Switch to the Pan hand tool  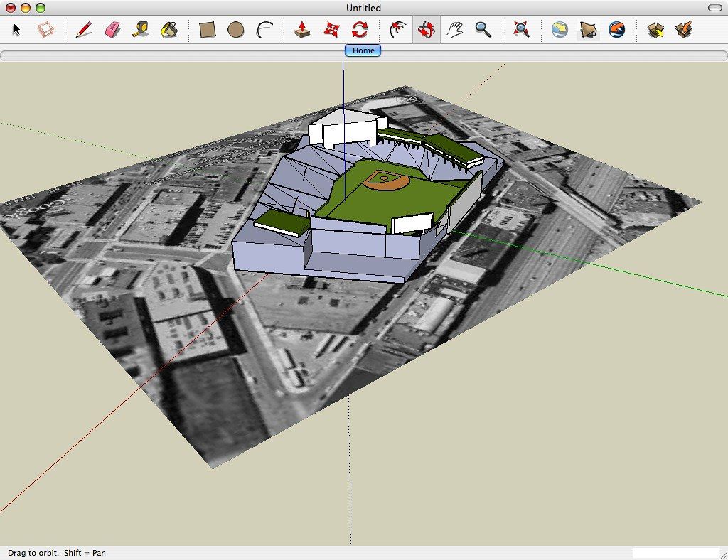(455, 30)
